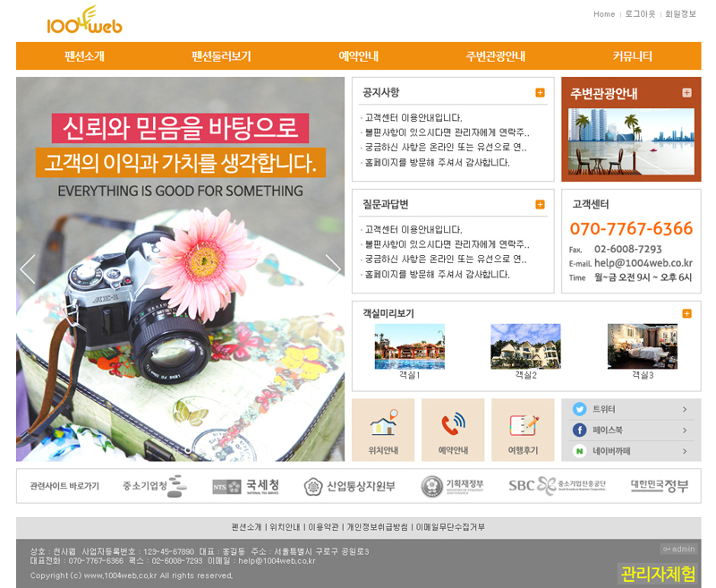716x588 pixels.
Task: Click the 네이버카페 Naver icon
Action: click(x=579, y=452)
